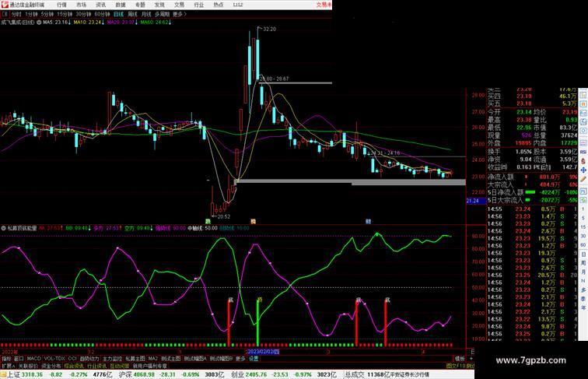Viewport: 588px width, 379px height.
Task: Select the 日线 daily chart tab
Action: coord(118,14)
